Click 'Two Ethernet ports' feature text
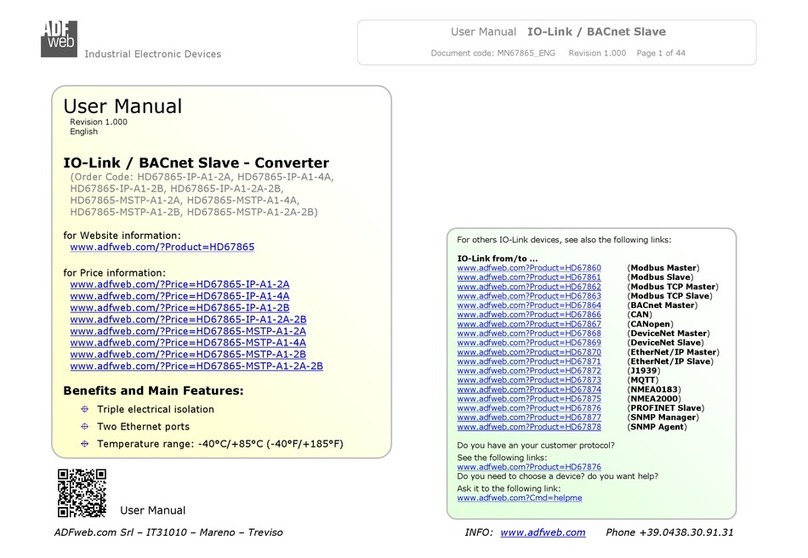The width and height of the screenshot is (808, 558). (143, 426)
